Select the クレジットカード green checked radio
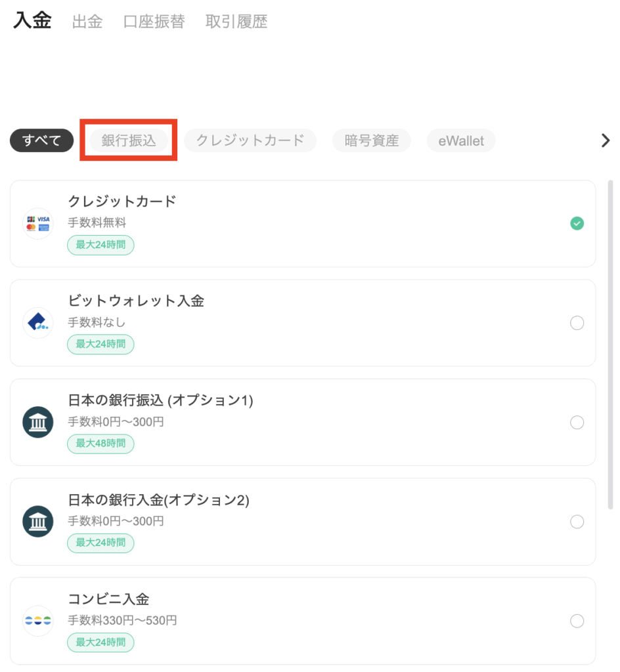This screenshot has width=620, height=672. 577,223
